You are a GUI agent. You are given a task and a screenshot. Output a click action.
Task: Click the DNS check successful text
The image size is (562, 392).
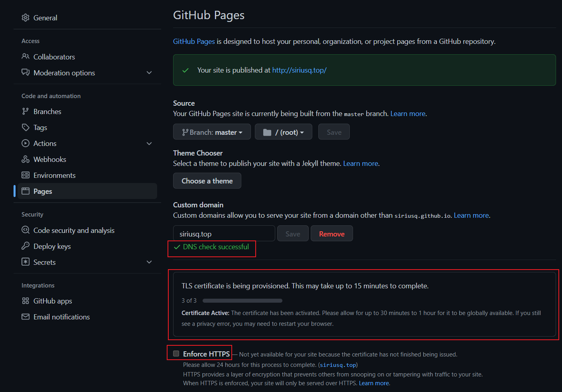(x=216, y=247)
